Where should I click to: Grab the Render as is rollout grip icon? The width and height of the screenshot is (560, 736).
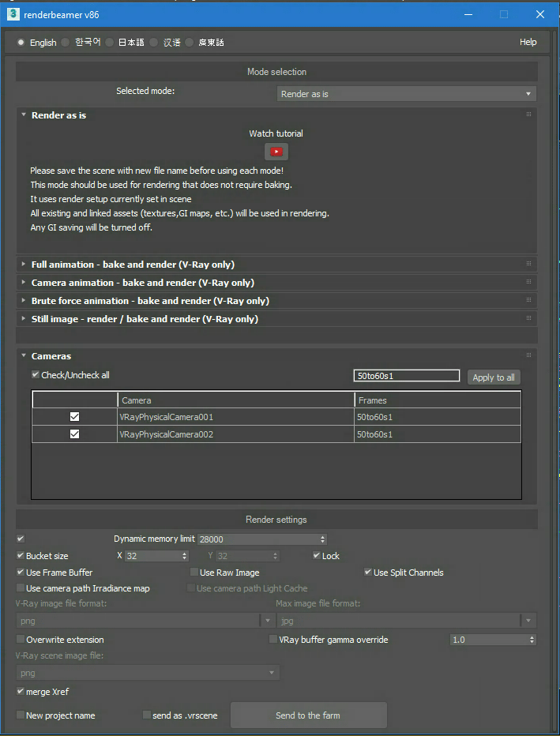[x=528, y=114]
